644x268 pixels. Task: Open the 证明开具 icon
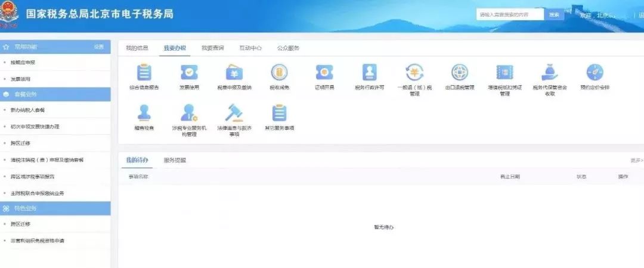(x=324, y=72)
